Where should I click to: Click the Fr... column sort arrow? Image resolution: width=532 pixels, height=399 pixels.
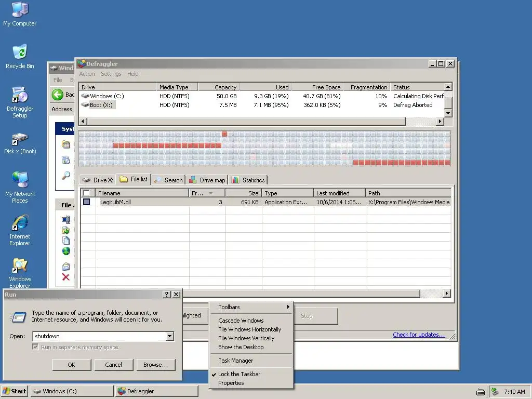point(210,193)
